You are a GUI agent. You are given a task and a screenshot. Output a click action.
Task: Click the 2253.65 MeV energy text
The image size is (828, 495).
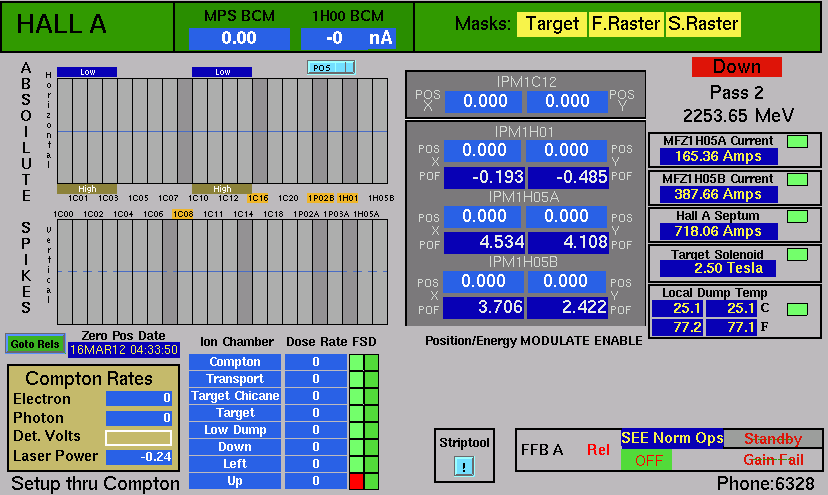pos(738,116)
